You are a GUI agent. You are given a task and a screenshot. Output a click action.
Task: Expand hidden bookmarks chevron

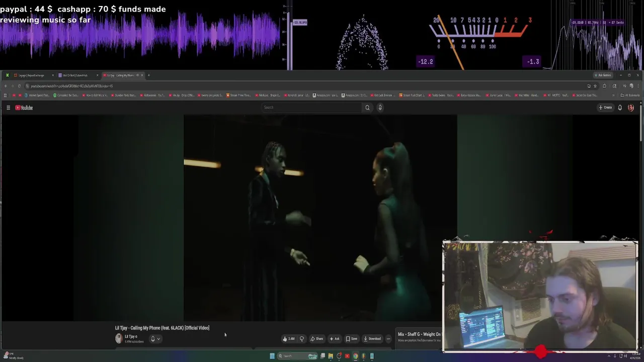pos(613,95)
